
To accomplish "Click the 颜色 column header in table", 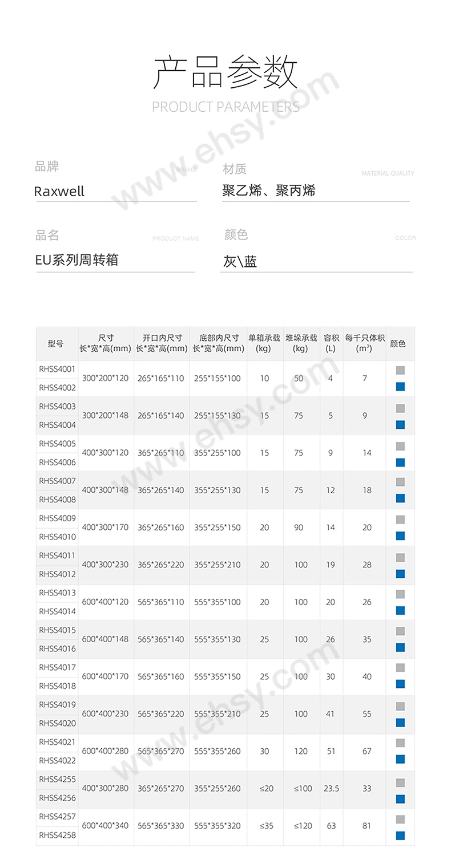I will (398, 343).
